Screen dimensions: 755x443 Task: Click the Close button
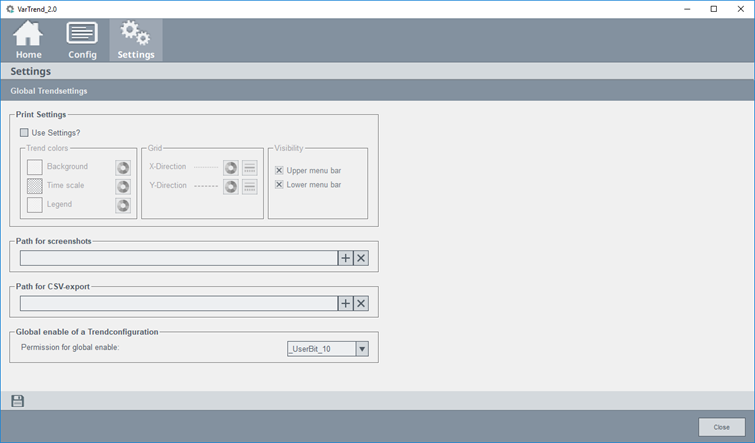(x=721, y=427)
